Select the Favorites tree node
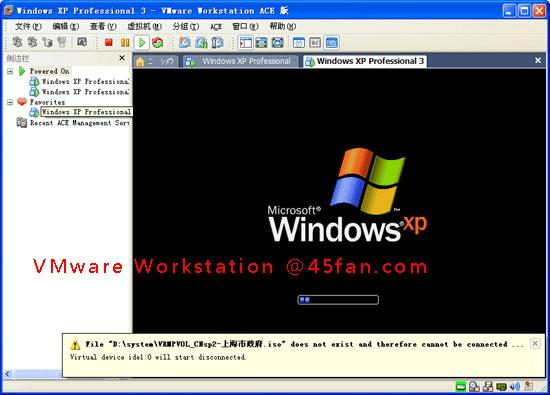Screen dimensions: 550x395 [47, 102]
